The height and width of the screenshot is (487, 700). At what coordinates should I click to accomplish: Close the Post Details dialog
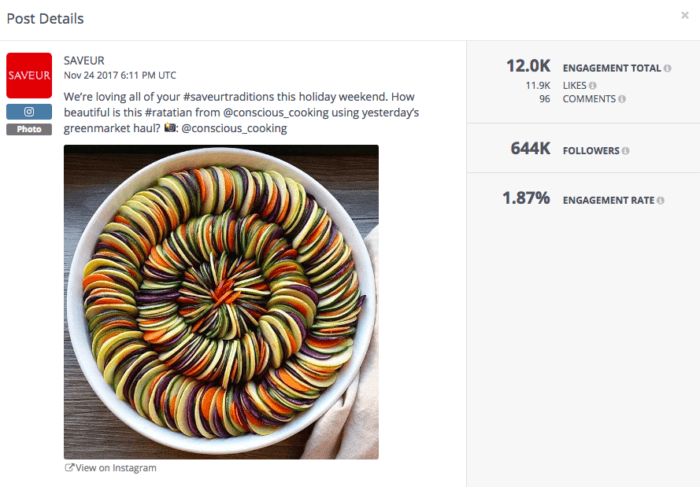(x=685, y=16)
